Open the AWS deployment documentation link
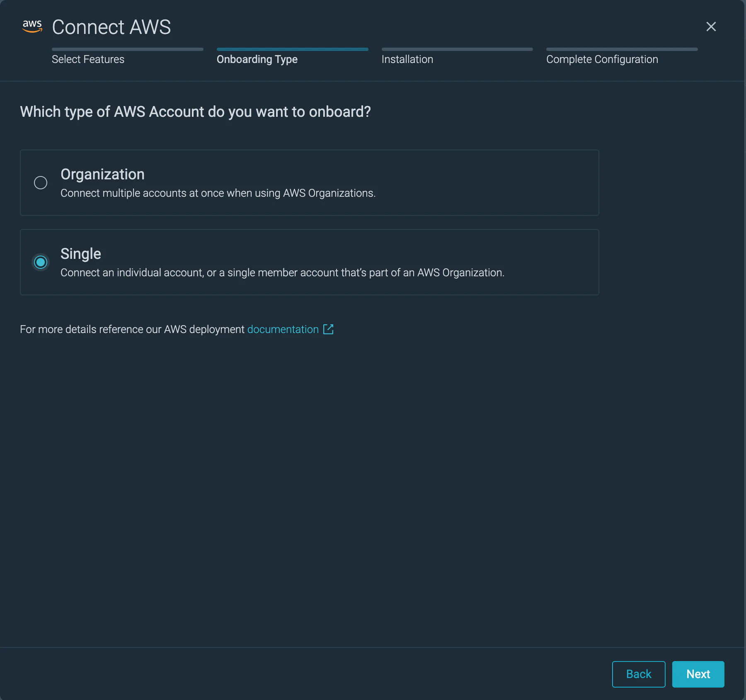This screenshot has width=746, height=700. point(283,329)
